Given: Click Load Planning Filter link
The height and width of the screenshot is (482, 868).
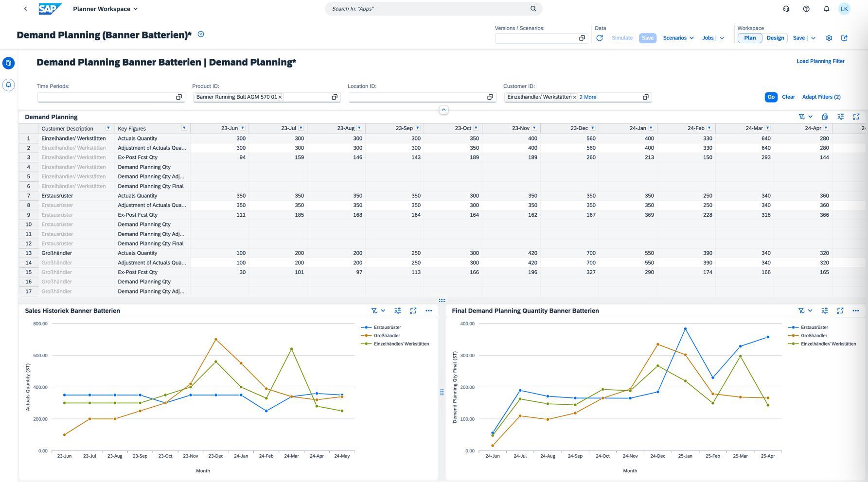Looking at the screenshot, I should point(820,61).
